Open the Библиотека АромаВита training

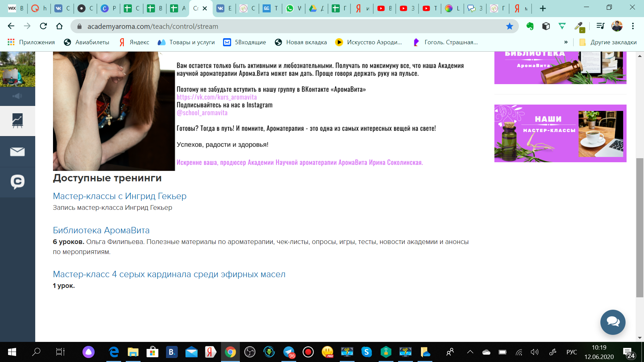point(101,230)
